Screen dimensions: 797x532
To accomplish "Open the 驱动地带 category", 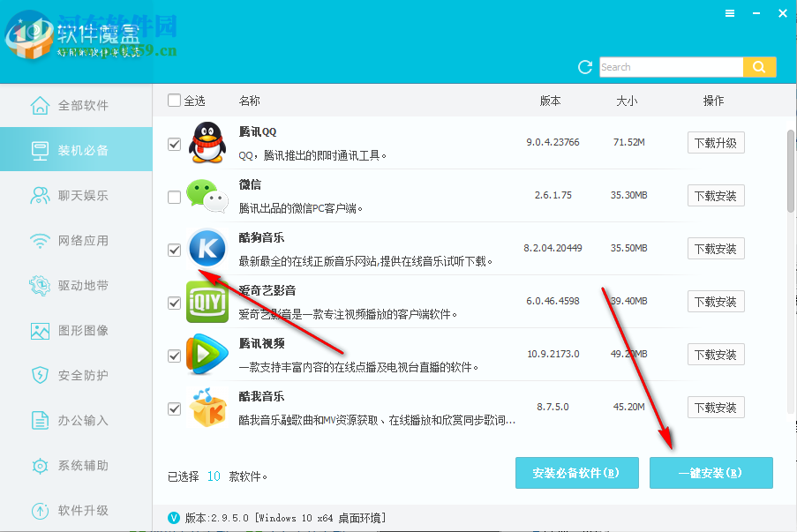I will point(76,286).
